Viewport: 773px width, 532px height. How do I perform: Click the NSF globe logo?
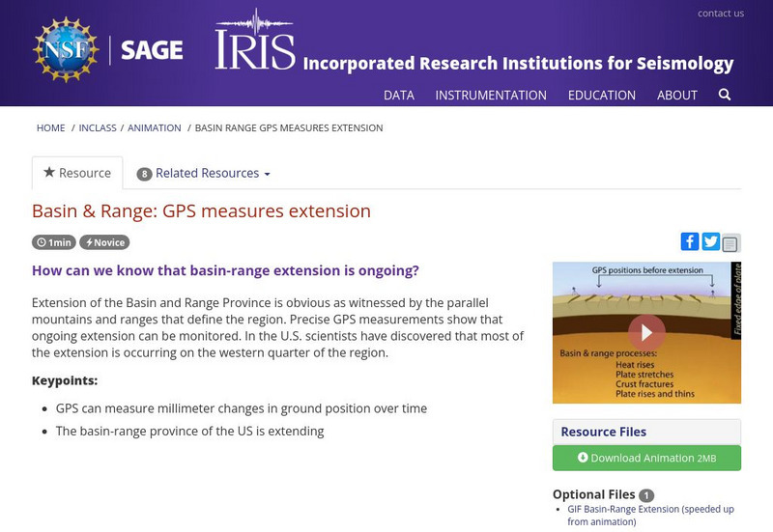[x=66, y=50]
